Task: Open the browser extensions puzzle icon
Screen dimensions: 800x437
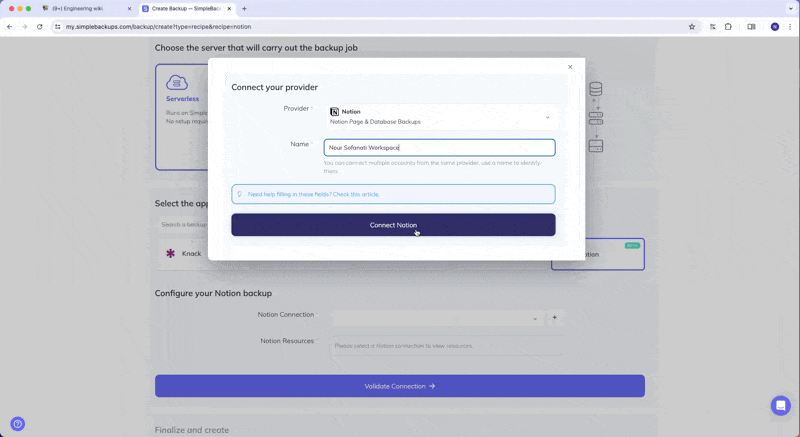Action: (728, 27)
